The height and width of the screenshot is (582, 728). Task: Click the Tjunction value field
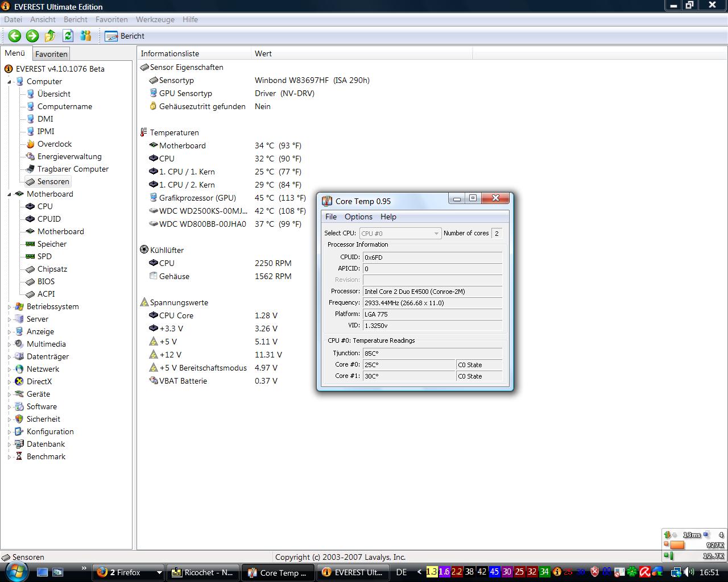point(432,354)
